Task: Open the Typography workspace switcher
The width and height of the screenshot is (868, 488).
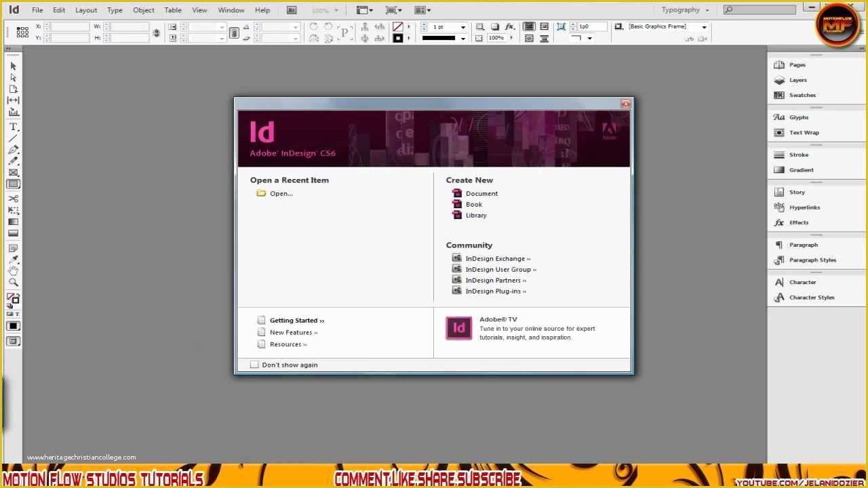Action: (x=685, y=10)
